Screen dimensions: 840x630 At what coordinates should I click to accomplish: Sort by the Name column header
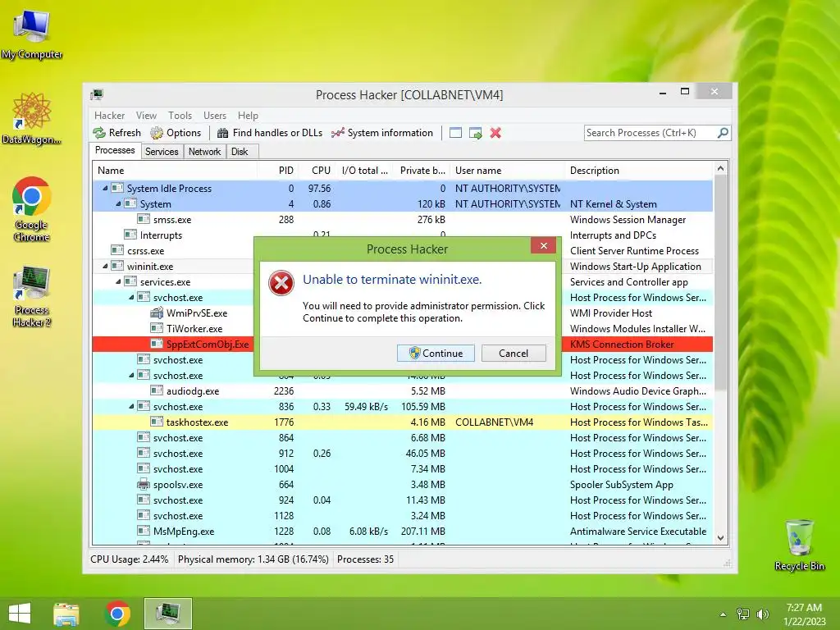tap(175, 171)
